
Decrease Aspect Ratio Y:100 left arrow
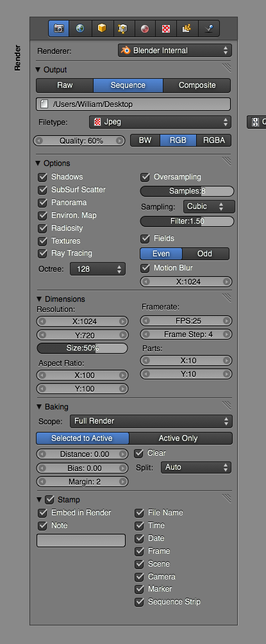(42, 388)
